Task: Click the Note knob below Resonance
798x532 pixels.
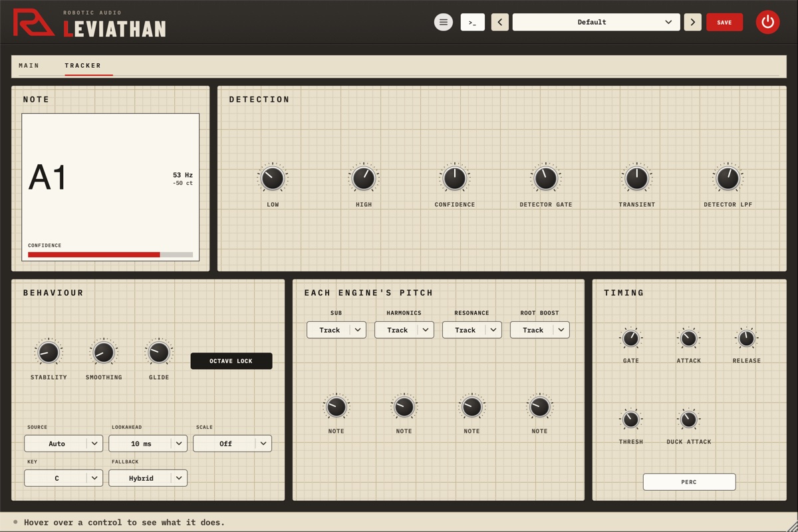Action: point(472,406)
